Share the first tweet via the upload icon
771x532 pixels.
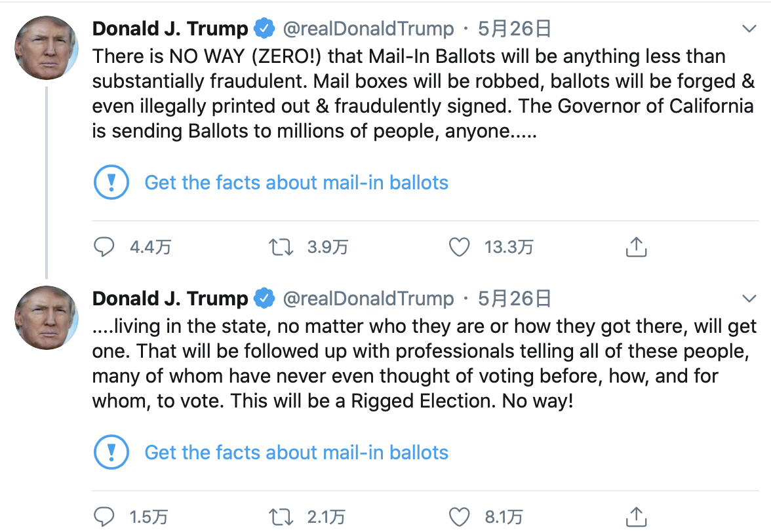click(x=636, y=247)
